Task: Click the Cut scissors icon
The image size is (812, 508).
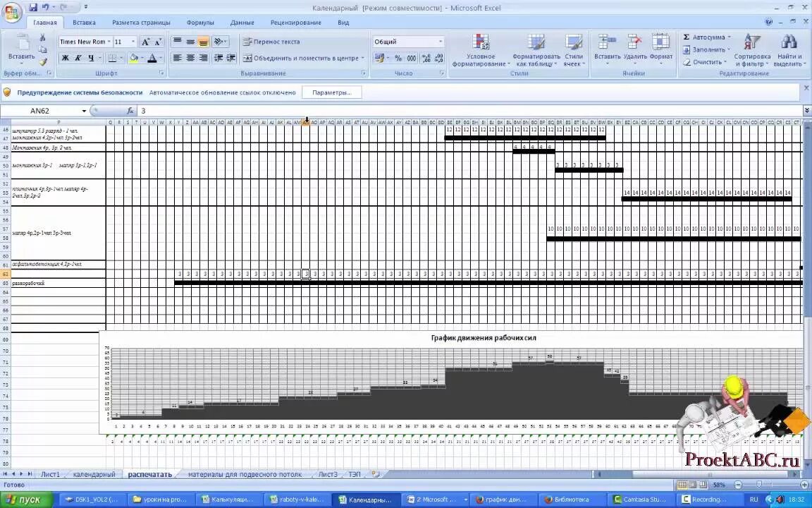Action: [42, 37]
